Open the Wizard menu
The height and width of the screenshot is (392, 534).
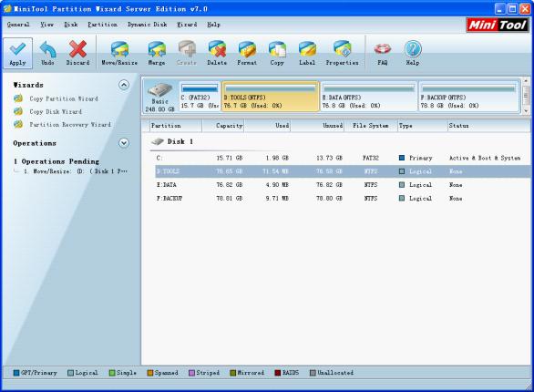point(187,25)
